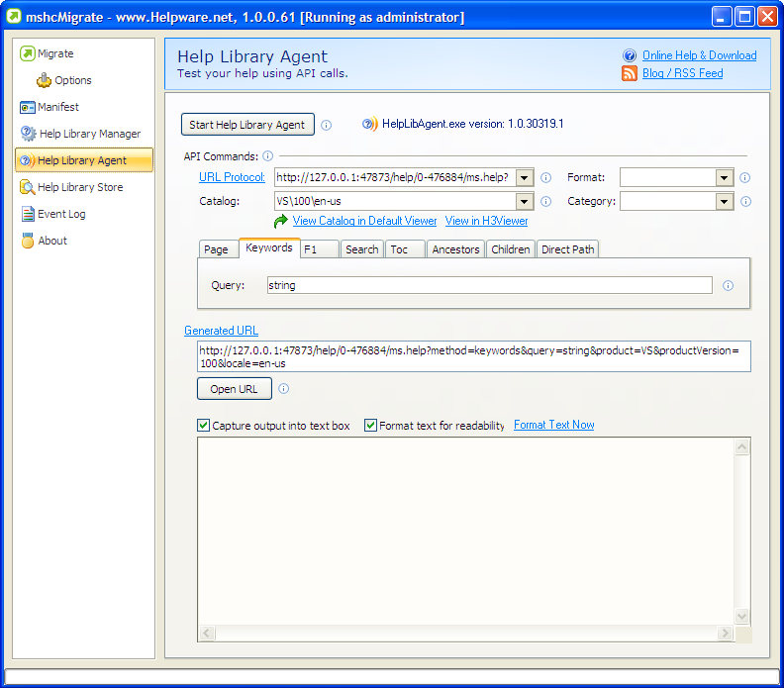Click info icon next to API Commands
The image size is (784, 688).
(x=268, y=156)
